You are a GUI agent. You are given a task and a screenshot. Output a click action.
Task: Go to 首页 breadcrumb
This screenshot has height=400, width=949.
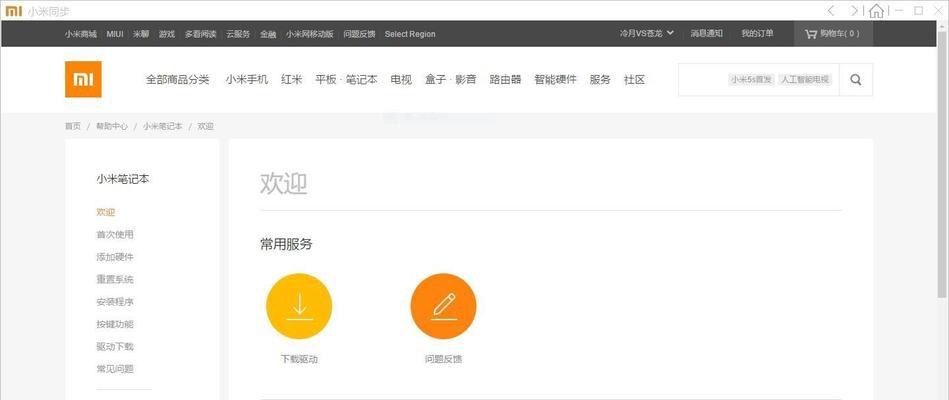coord(73,126)
